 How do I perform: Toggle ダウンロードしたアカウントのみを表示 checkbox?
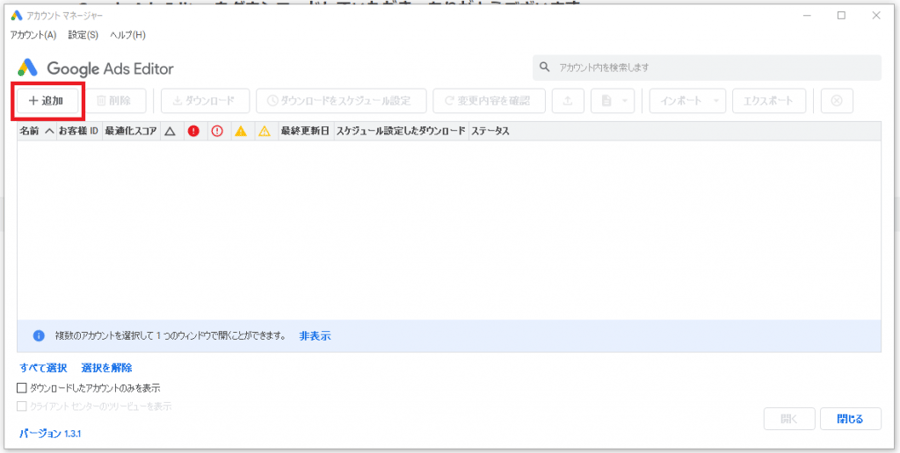[x=22, y=388]
